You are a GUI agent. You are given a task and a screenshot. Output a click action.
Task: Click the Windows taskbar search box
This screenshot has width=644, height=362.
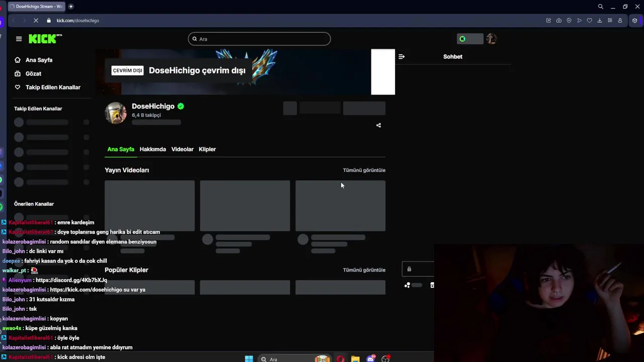[294, 358]
